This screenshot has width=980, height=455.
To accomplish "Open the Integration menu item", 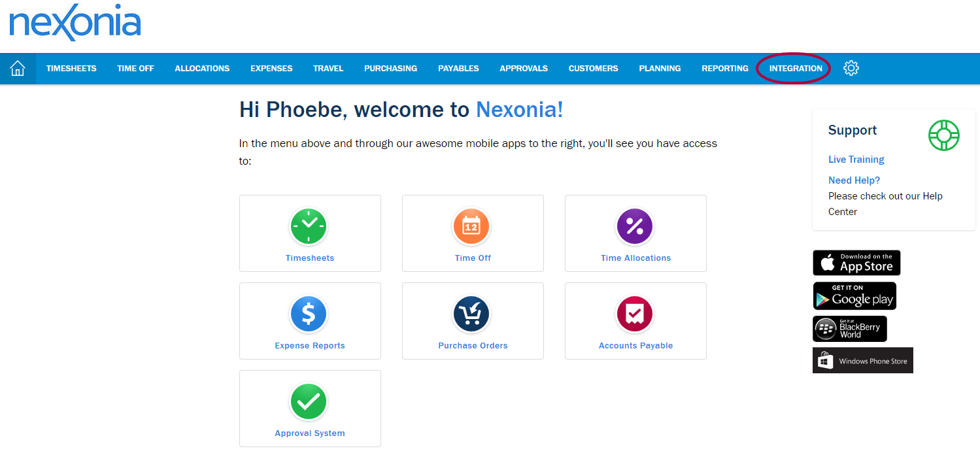I will (x=795, y=69).
